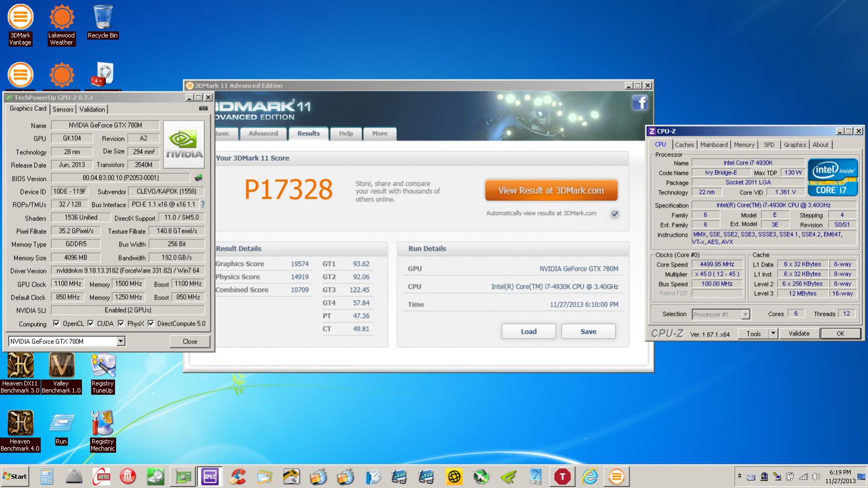Open Registry TuneUp desktop icon
The height and width of the screenshot is (488, 868).
click(103, 373)
